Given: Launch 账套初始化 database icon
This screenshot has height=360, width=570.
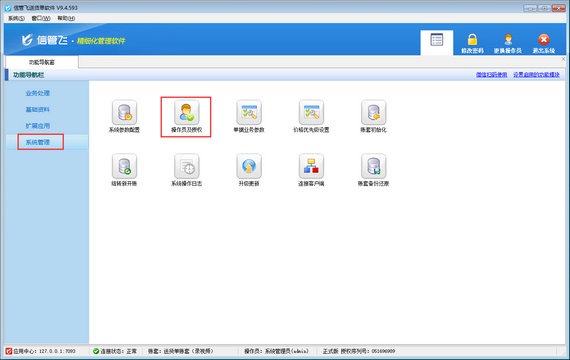Looking at the screenshot, I should click(374, 112).
